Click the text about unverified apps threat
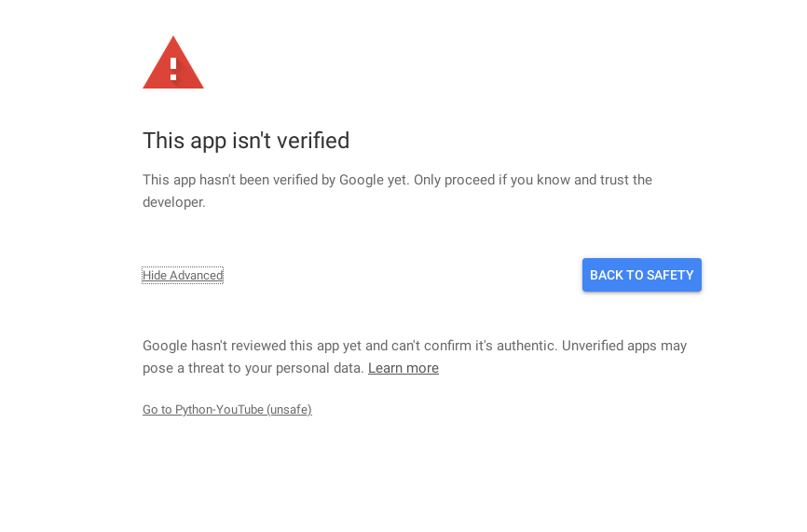The width and height of the screenshot is (807, 532). coord(415,357)
